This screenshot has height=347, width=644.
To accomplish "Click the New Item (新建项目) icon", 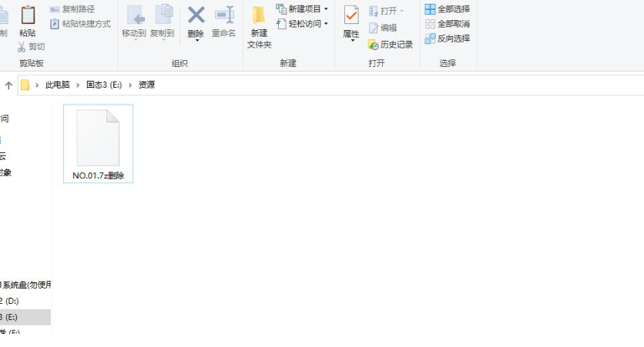I will coord(281,9).
